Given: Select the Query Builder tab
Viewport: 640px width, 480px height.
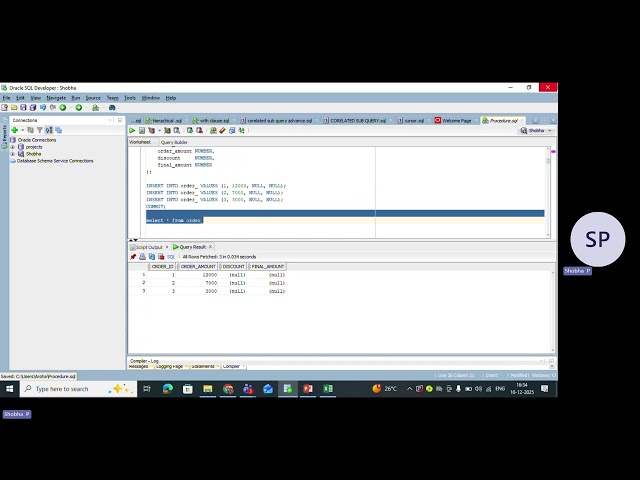Looking at the screenshot, I should click(174, 142).
